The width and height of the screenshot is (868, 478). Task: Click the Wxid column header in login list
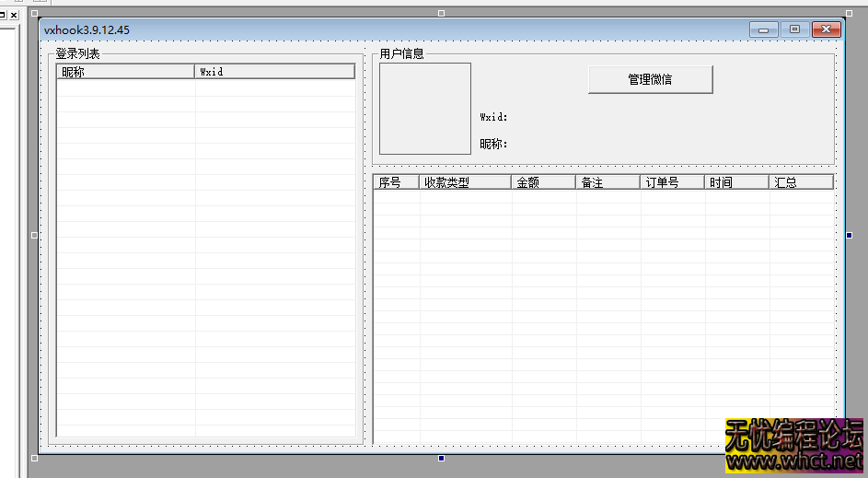coord(274,72)
